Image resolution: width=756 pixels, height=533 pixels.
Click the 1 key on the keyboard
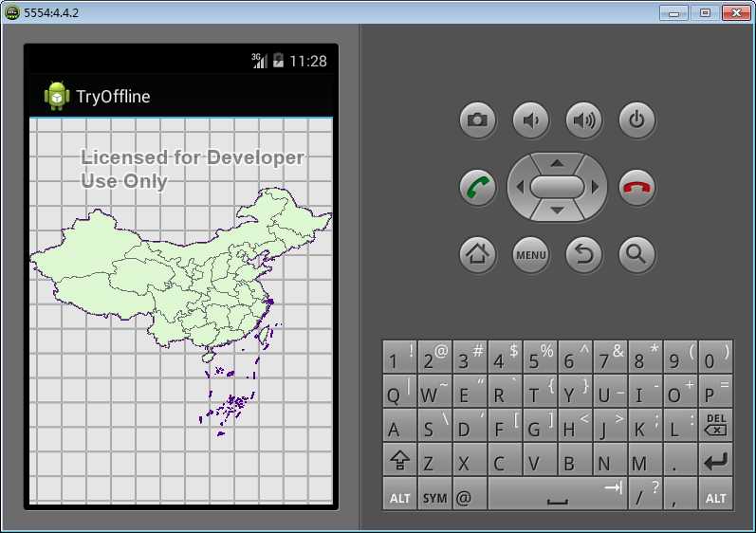tap(399, 358)
